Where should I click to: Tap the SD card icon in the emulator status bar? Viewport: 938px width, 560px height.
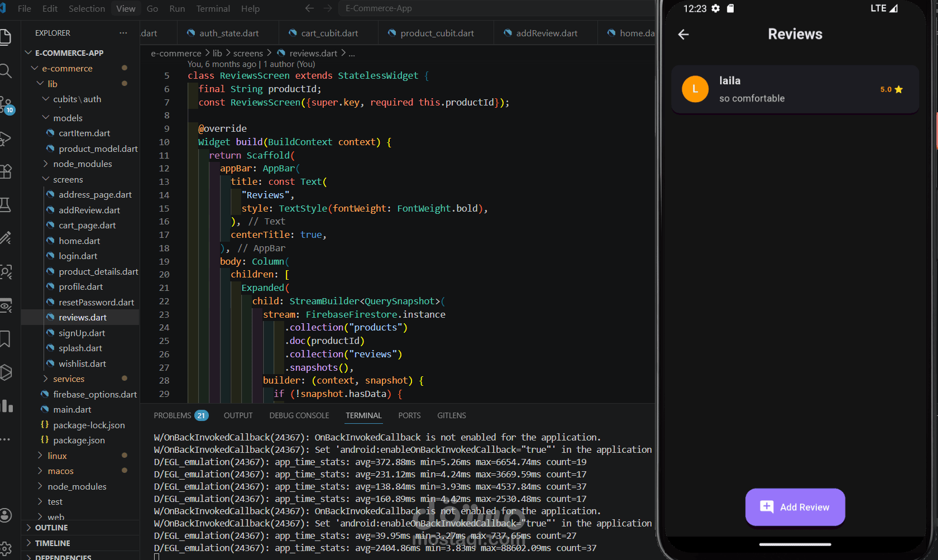(x=730, y=8)
